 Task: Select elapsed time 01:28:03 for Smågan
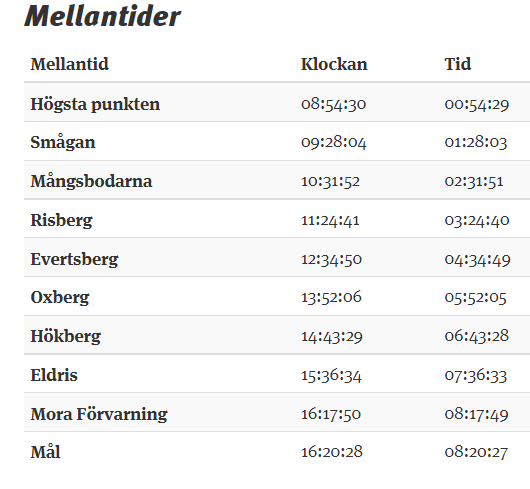(x=476, y=142)
